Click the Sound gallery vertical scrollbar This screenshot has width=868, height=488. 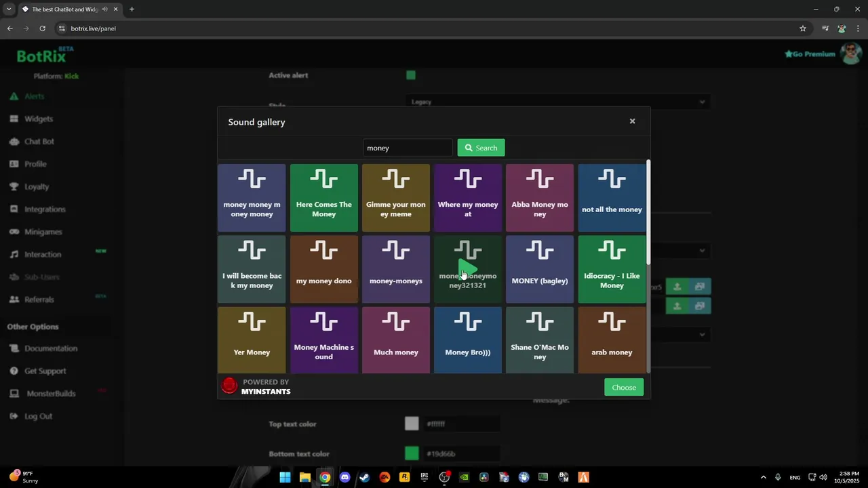[648, 211]
